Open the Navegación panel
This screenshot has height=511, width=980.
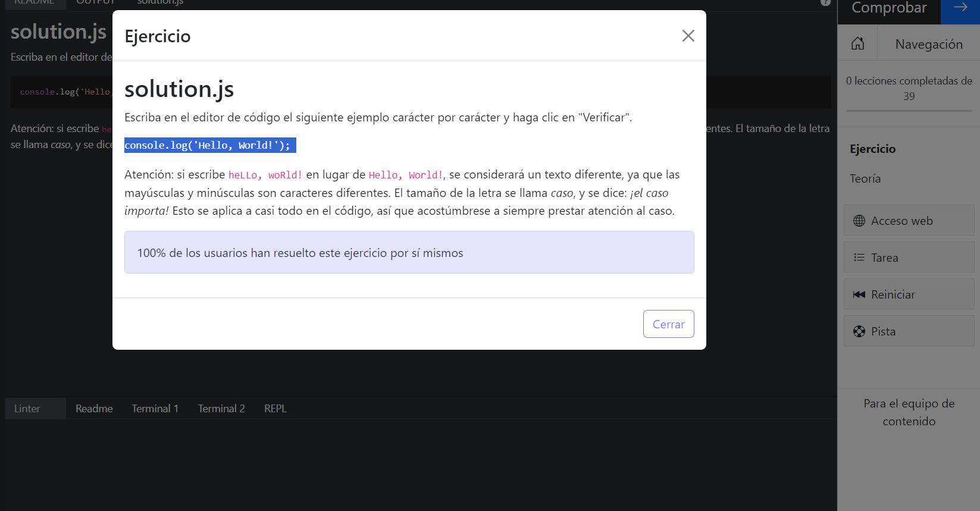(x=928, y=45)
